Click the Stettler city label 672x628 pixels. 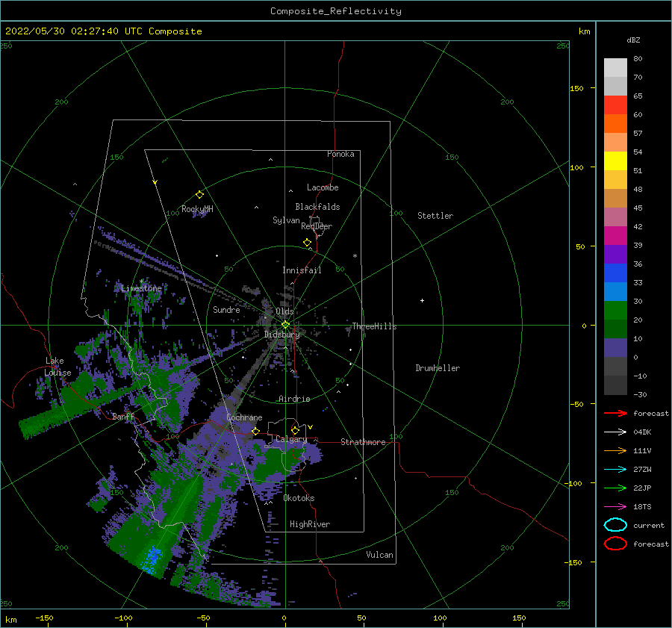click(x=435, y=216)
